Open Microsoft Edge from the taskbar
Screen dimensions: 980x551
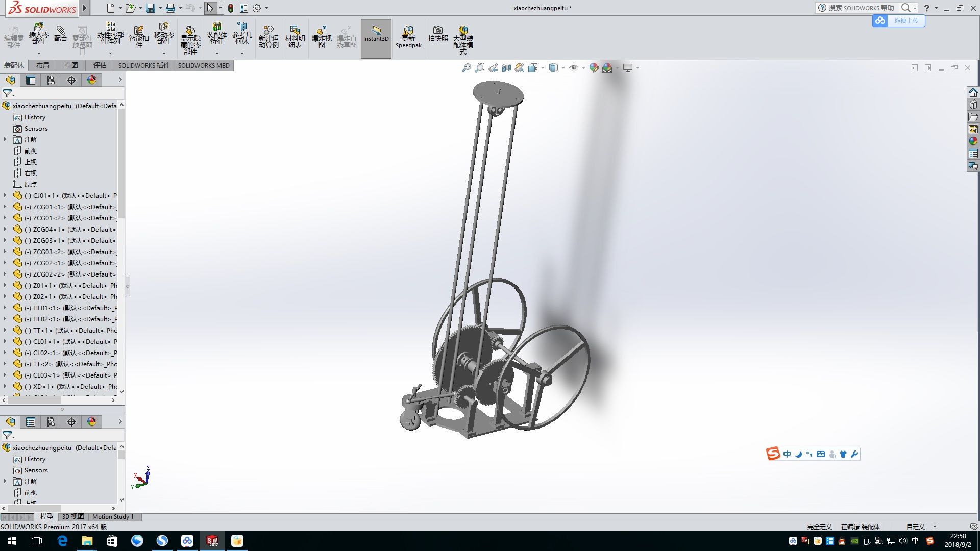[62, 541]
